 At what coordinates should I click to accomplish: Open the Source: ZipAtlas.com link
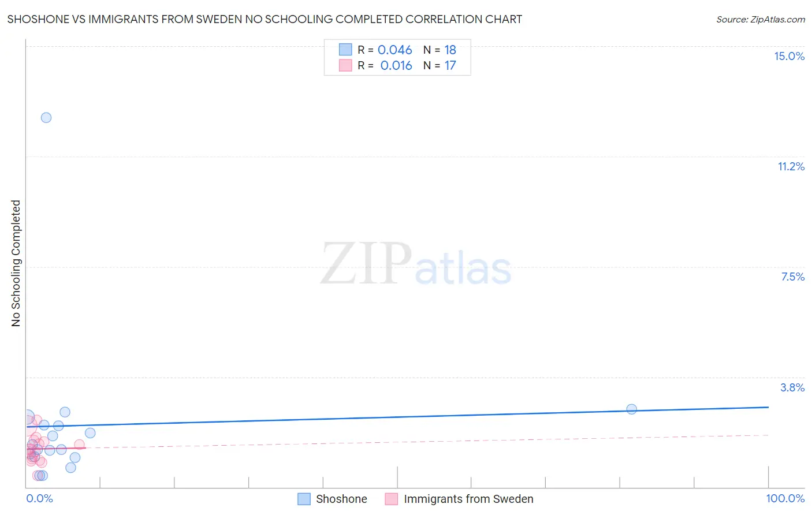tap(761, 19)
